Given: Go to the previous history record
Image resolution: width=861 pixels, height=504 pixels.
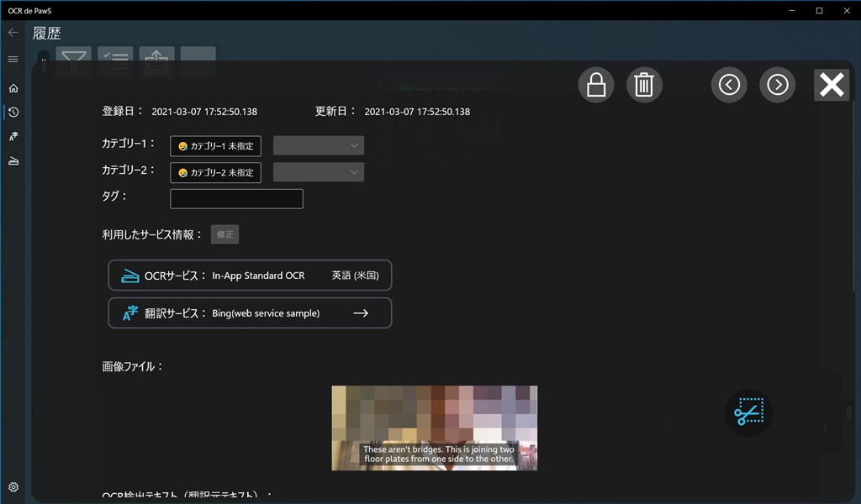Looking at the screenshot, I should (x=729, y=85).
